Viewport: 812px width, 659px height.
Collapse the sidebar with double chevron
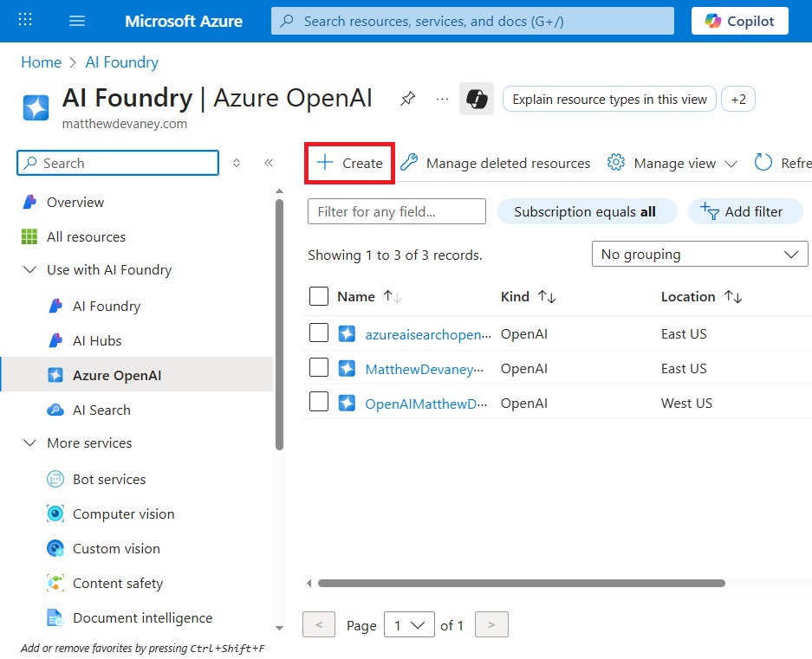(269, 163)
